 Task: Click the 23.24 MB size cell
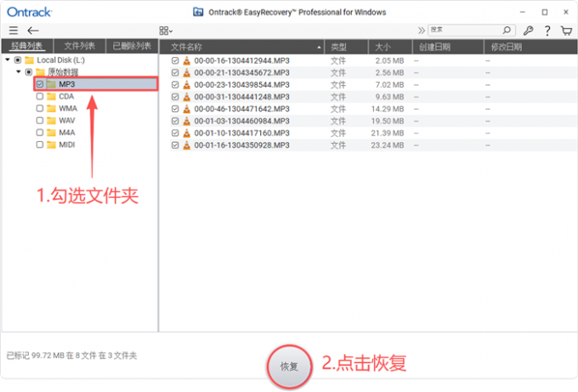point(388,145)
